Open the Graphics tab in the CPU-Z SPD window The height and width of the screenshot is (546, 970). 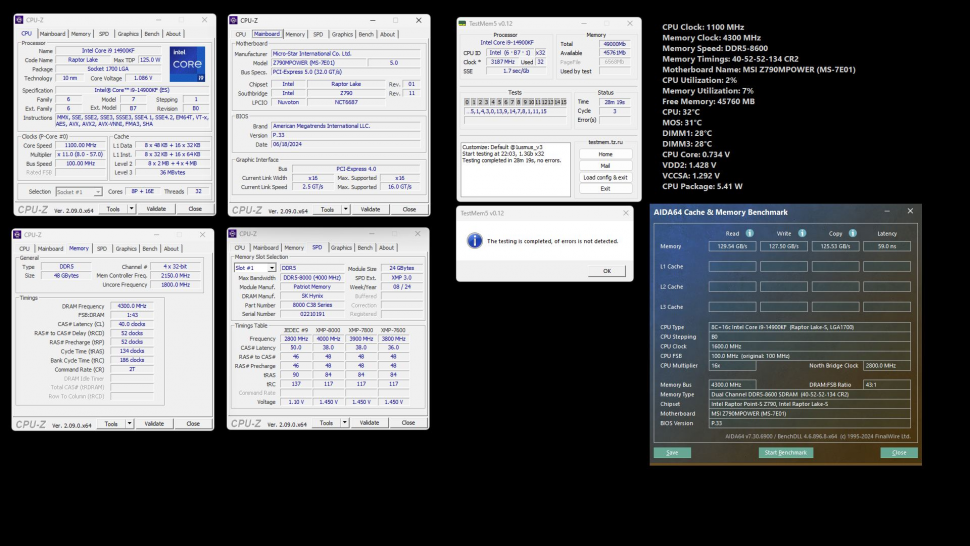(341, 247)
